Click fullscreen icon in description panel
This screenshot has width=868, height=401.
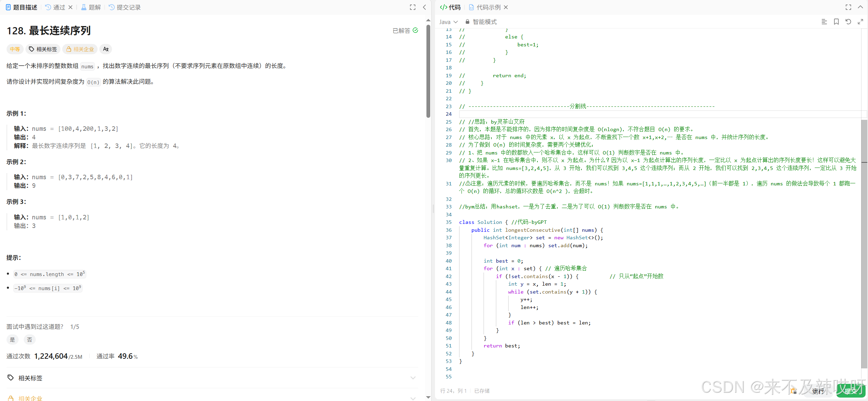click(413, 7)
